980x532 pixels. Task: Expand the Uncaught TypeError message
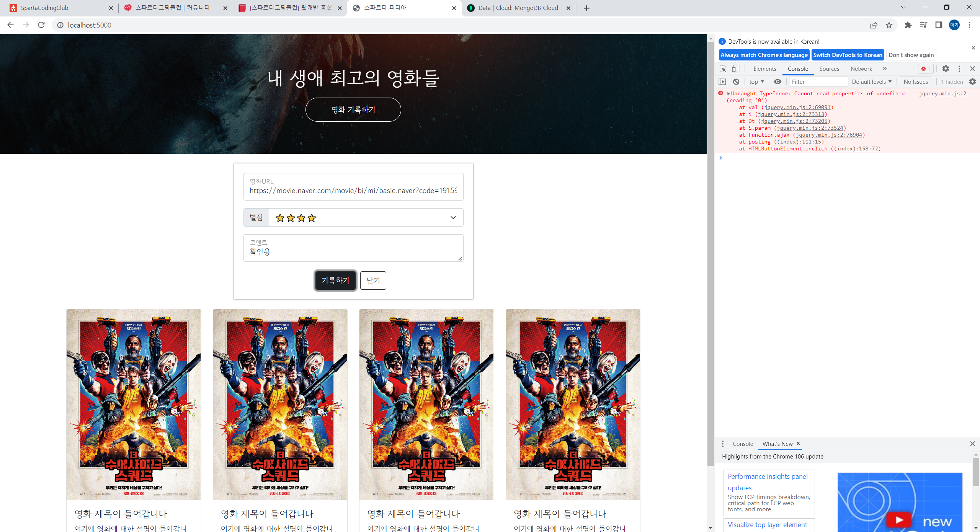coord(728,93)
